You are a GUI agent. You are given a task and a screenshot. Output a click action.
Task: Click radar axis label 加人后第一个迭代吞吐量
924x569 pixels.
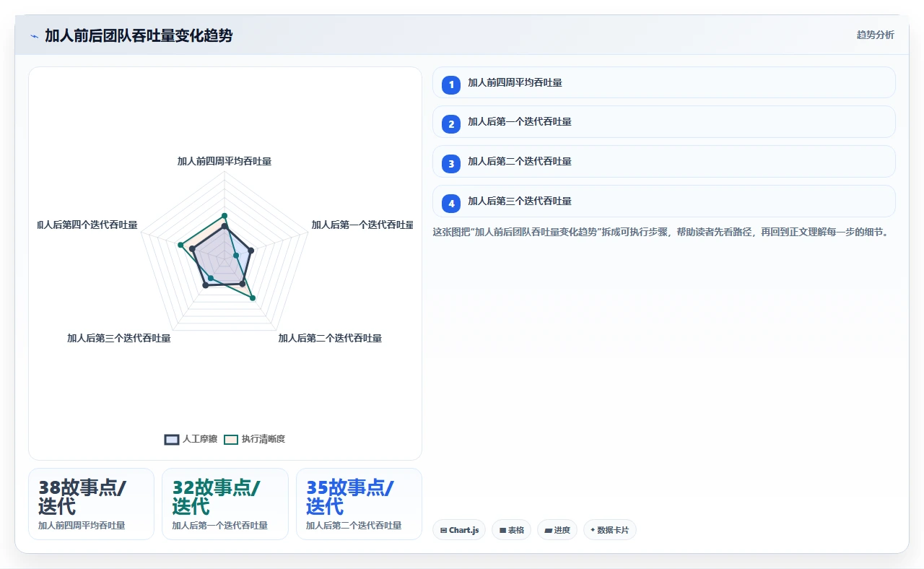(362, 225)
